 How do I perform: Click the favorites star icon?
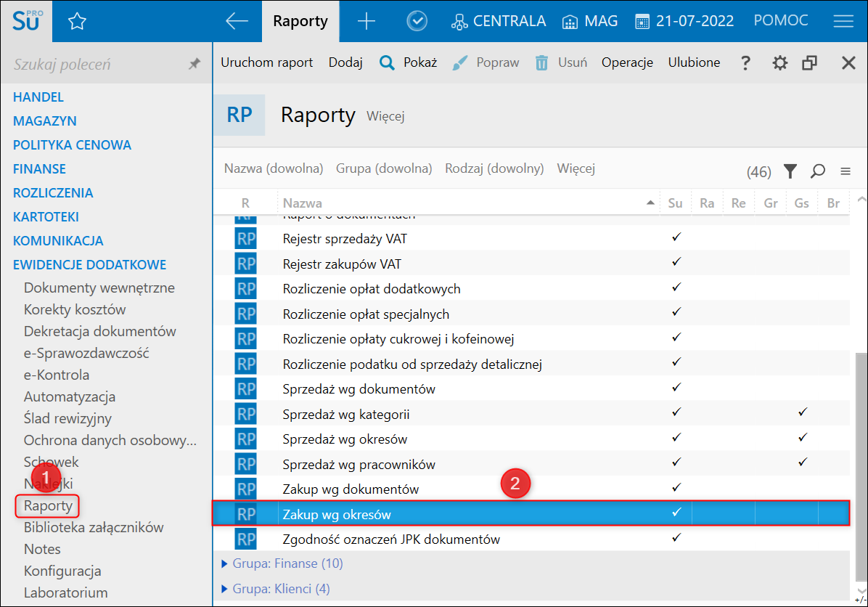click(x=77, y=22)
